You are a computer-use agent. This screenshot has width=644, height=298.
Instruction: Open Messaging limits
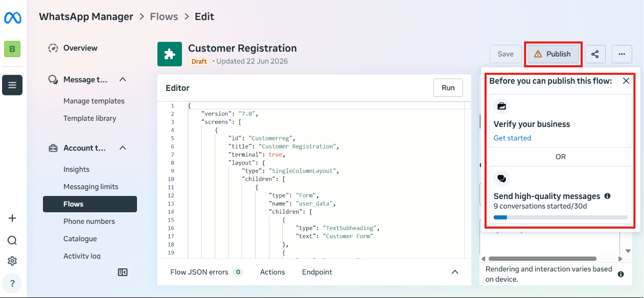91,187
